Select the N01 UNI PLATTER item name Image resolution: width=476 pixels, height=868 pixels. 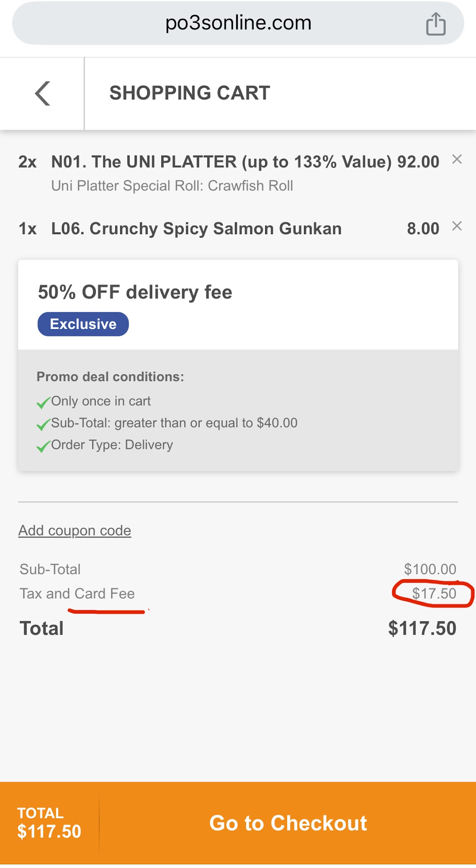221,162
